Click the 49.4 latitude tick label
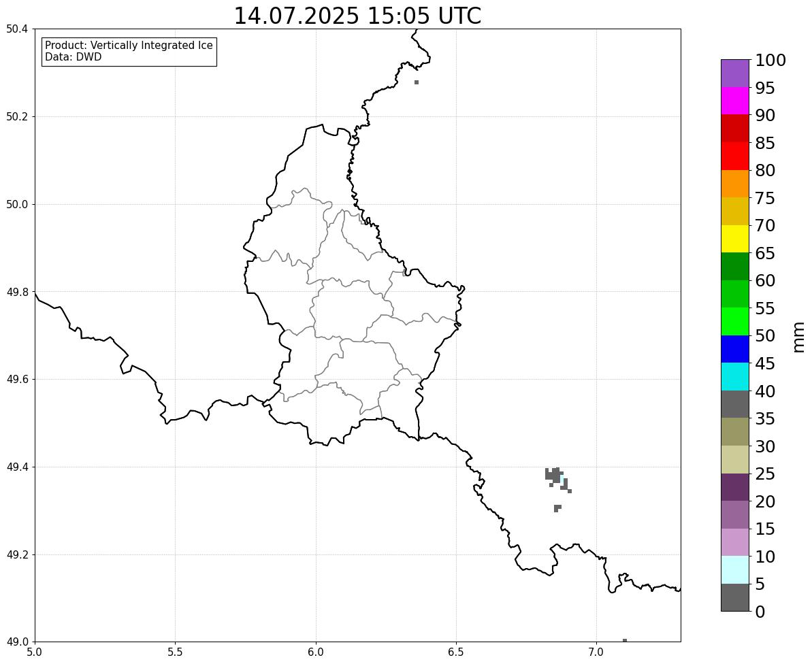The width and height of the screenshot is (812, 664). (x=16, y=467)
